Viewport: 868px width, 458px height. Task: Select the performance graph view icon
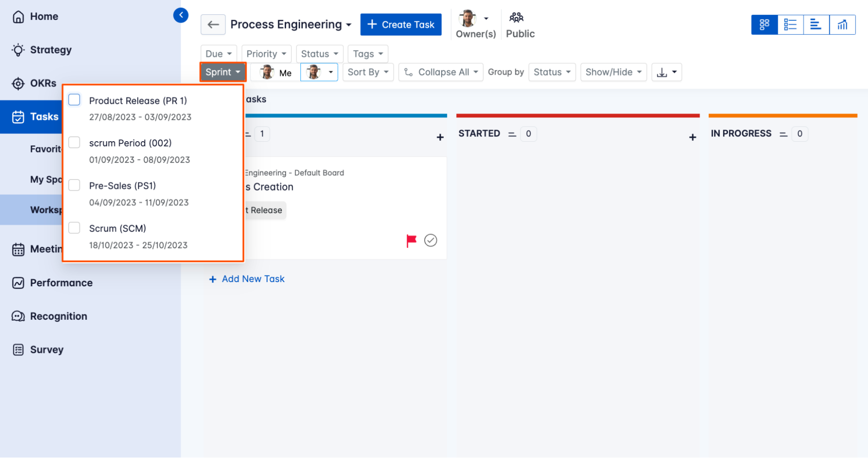pyautogui.click(x=842, y=25)
